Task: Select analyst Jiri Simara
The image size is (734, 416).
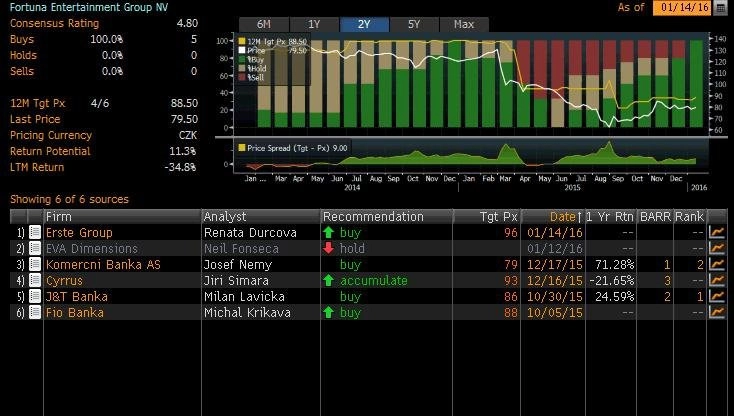Action: coord(236,280)
